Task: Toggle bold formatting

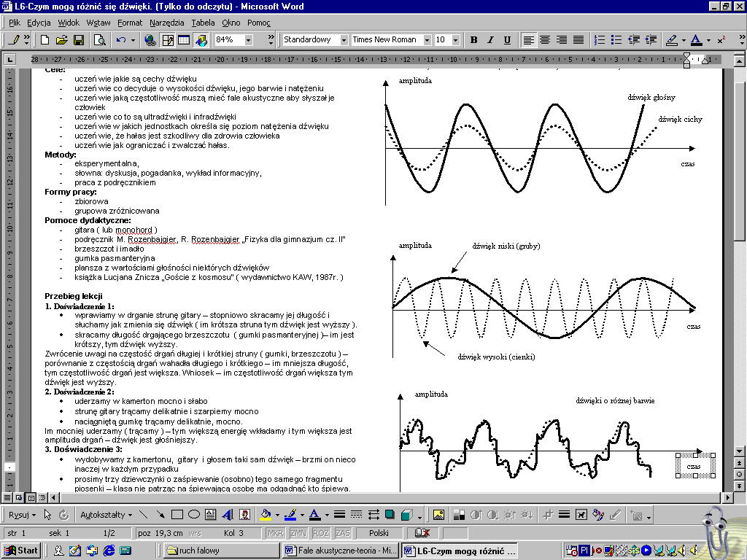Action: 473,40
